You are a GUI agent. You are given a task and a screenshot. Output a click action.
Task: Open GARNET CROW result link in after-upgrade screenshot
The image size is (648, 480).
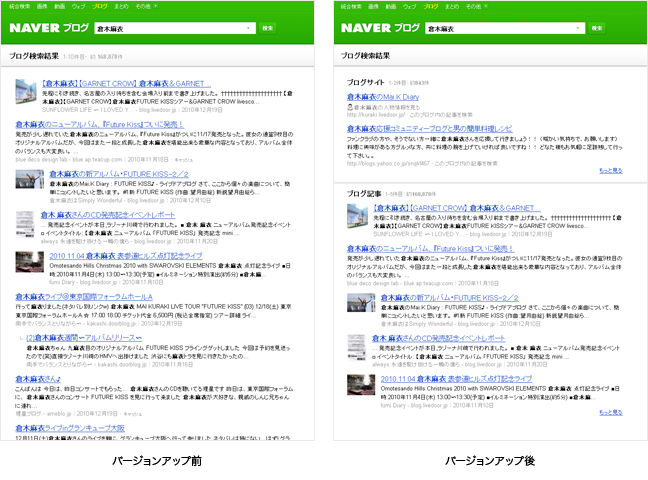tap(456, 208)
